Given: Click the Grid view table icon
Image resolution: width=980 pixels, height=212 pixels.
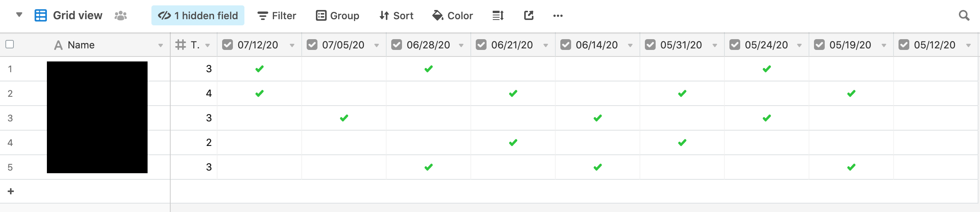Looking at the screenshot, I should [41, 15].
